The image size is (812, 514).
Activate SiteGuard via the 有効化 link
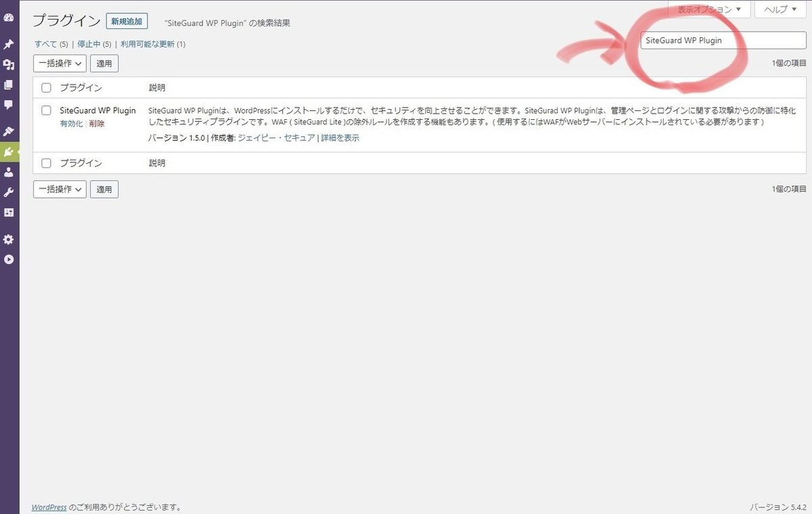coord(70,123)
